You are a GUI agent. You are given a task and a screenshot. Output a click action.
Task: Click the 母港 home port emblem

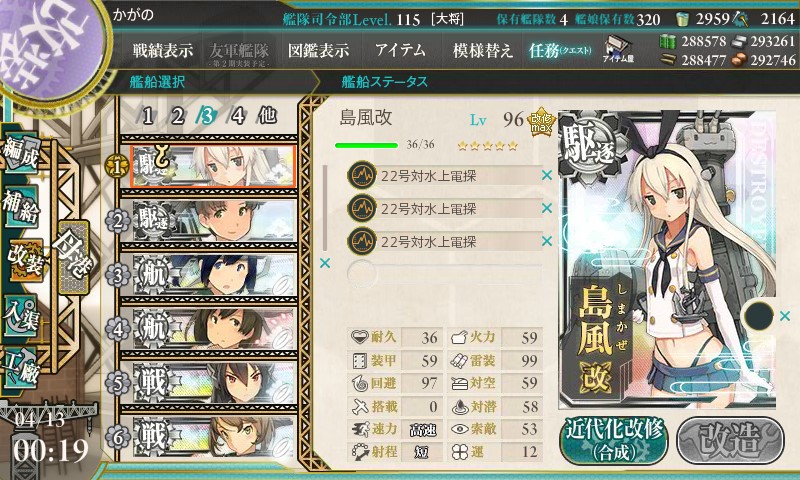[x=73, y=257]
